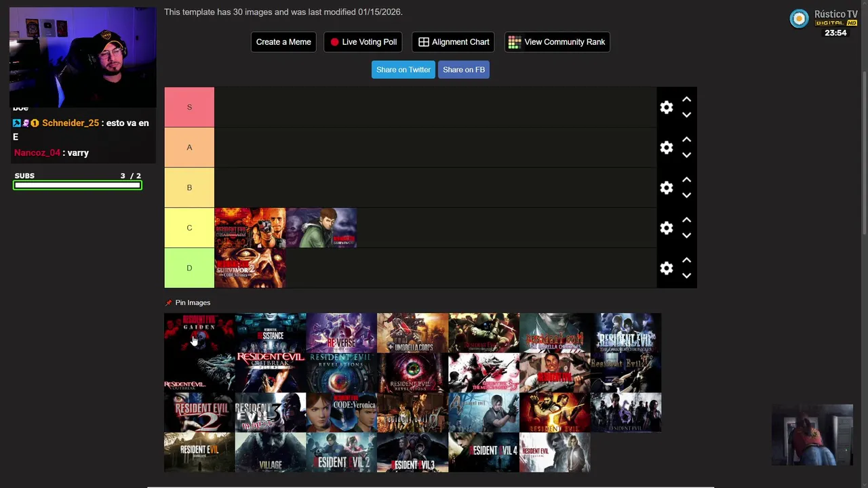Select the Umbrella Chronicles image
Image resolution: width=868 pixels, height=488 pixels.
coord(555,333)
